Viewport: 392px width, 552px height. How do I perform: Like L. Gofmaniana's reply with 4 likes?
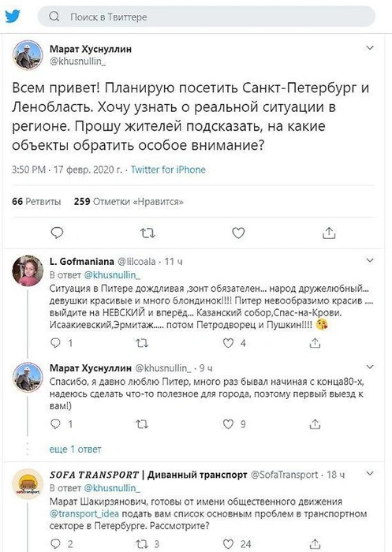228,343
